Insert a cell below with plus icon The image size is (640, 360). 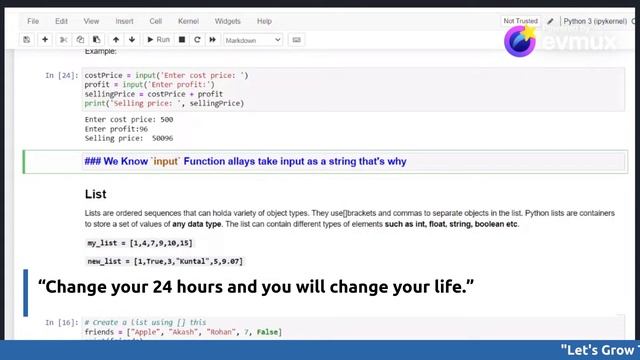pos(45,40)
